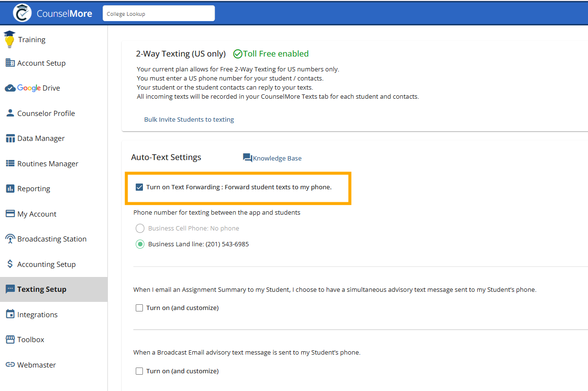The image size is (588, 391).
Task: Click Bulk Invite Students to texting link
Action: click(x=189, y=119)
